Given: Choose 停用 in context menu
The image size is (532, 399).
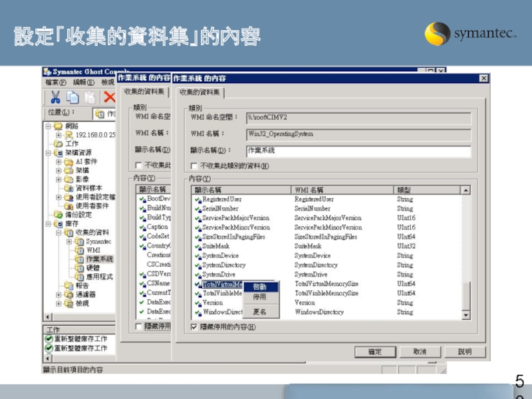Looking at the screenshot, I should (261, 297).
